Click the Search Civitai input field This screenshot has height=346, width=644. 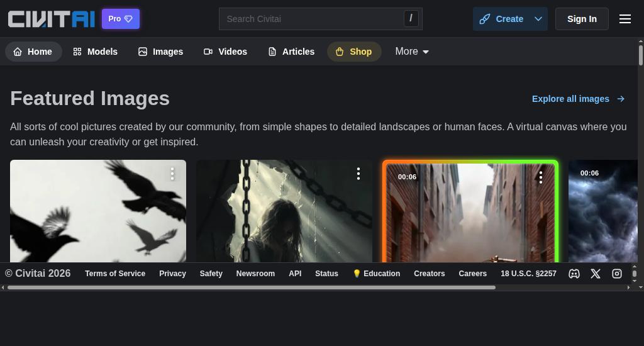(x=313, y=19)
